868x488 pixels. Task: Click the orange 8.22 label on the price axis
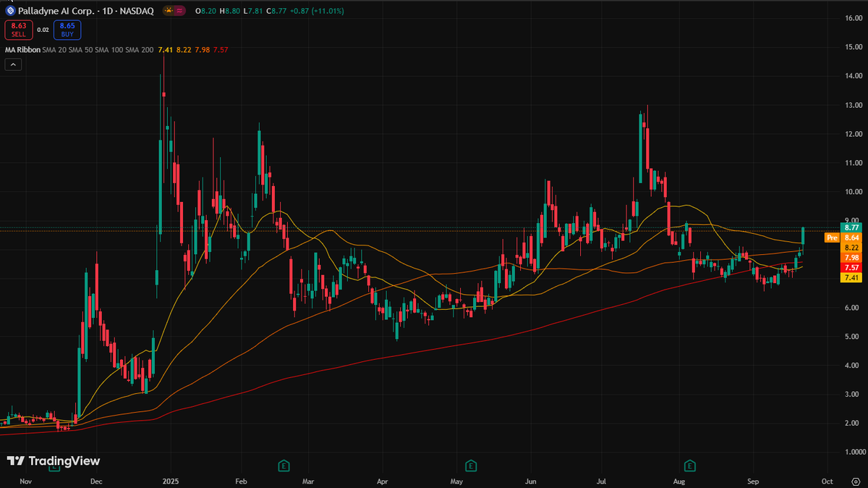(x=851, y=248)
